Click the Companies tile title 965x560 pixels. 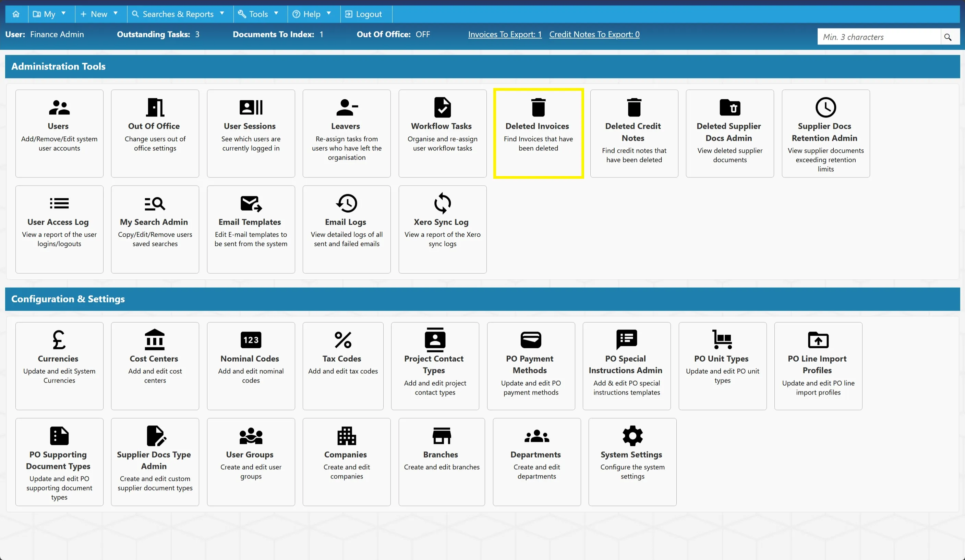346,455
